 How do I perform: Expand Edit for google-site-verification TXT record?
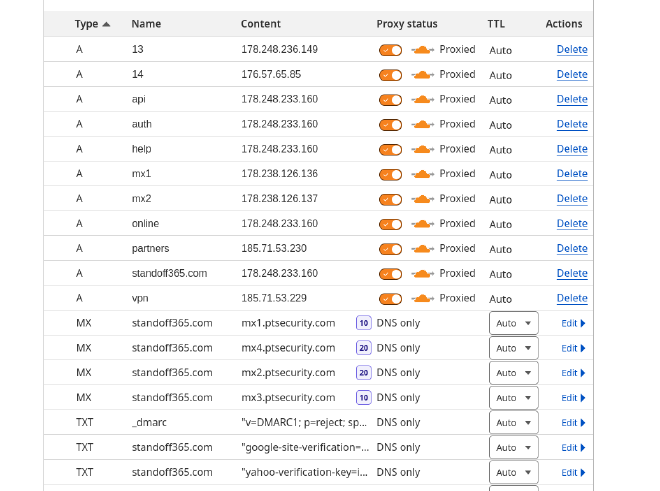[x=573, y=448]
